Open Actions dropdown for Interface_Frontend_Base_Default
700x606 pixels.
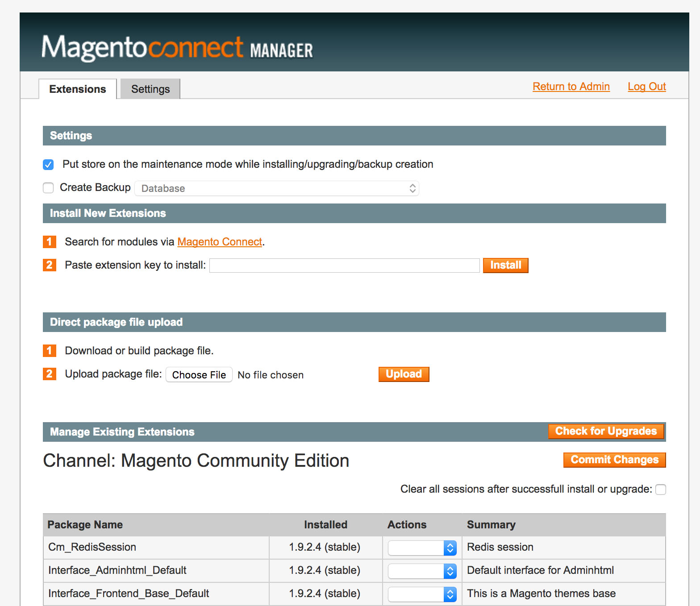[x=422, y=594]
